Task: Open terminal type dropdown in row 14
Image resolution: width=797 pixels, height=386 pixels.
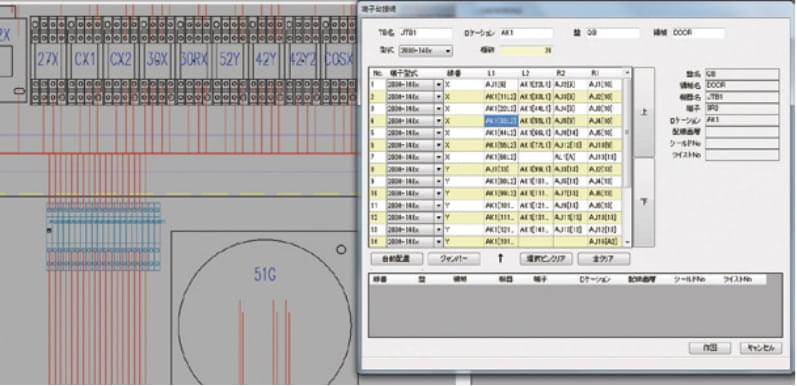Action: pyautogui.click(x=439, y=242)
